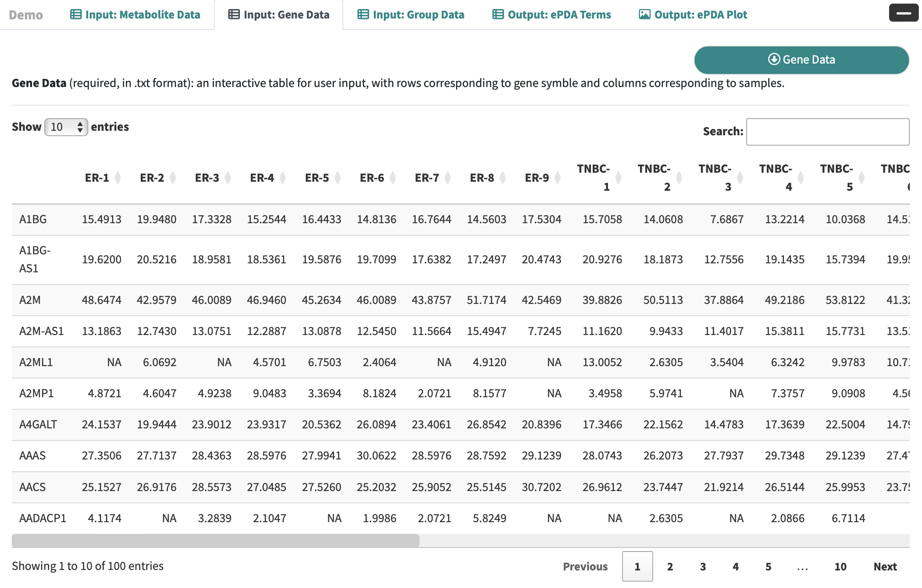
Task: Click the TNBC-5 sort arrow icon
Action: (862, 178)
